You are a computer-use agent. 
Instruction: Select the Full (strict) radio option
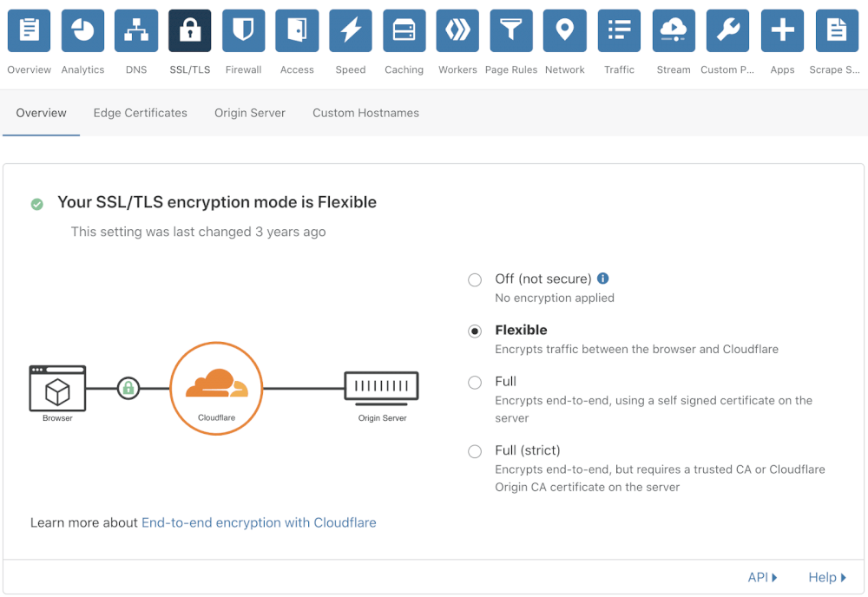[x=475, y=451]
